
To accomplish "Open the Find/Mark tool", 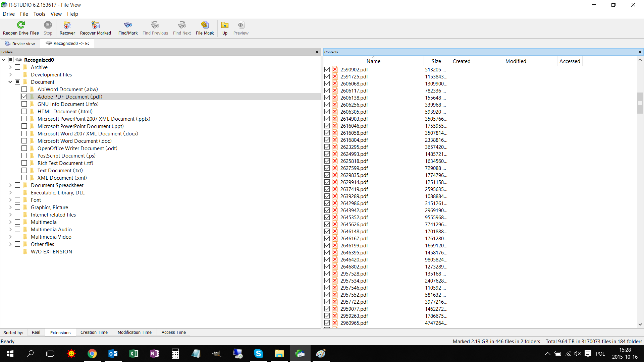I will point(128,25).
